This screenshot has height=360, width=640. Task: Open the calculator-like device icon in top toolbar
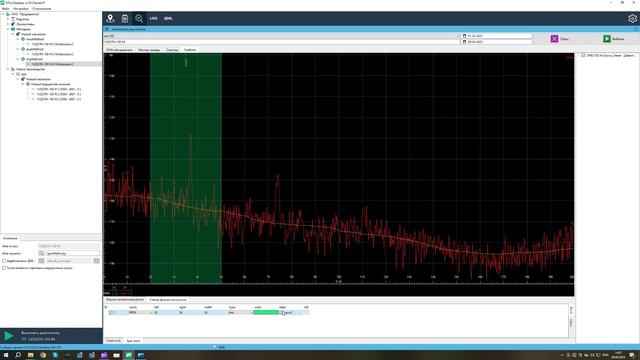[125, 18]
